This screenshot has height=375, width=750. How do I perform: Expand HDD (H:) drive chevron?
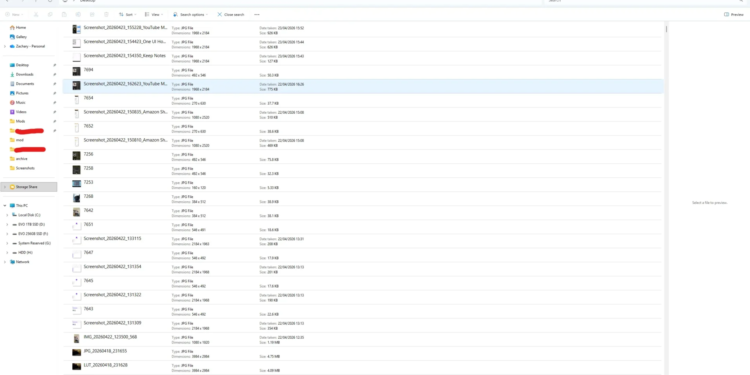coord(7,253)
